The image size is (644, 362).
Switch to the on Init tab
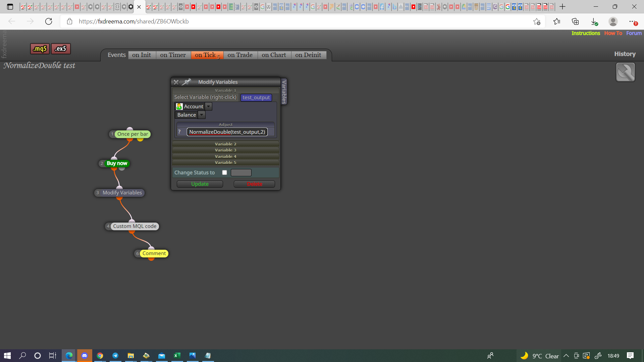142,55
